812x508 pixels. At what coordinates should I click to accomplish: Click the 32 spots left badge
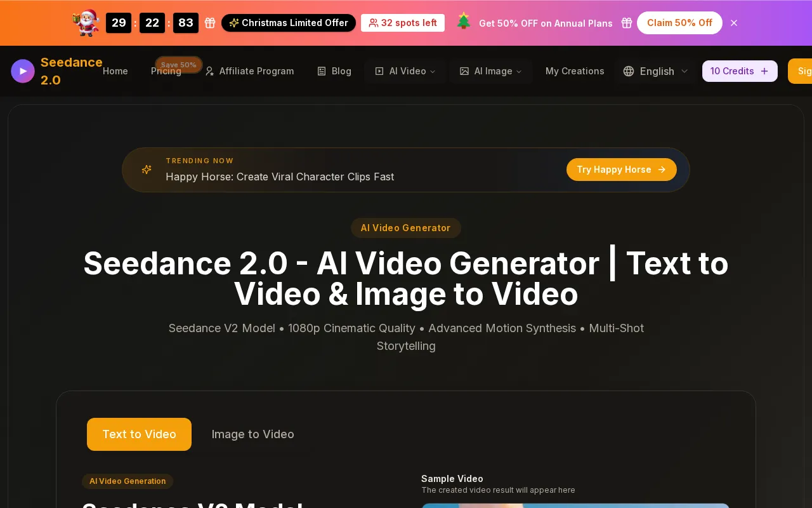click(403, 23)
